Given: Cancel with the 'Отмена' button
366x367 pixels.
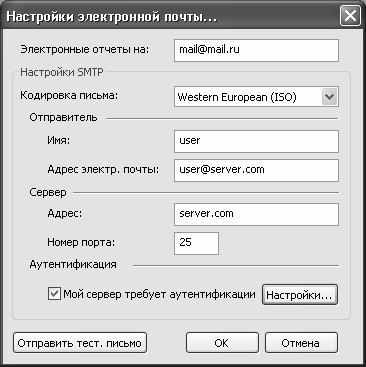Looking at the screenshot, I should pos(301,343).
